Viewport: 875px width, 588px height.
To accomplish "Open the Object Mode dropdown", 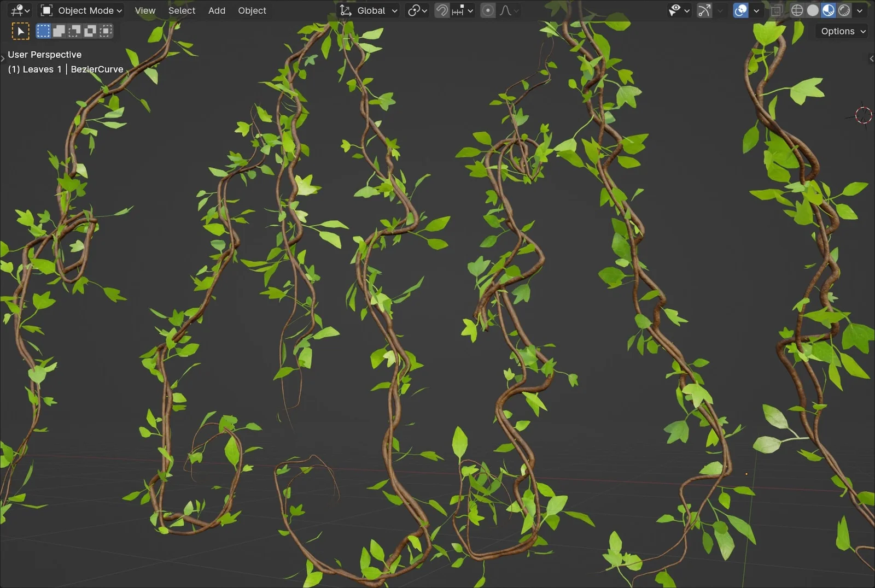I will (81, 10).
